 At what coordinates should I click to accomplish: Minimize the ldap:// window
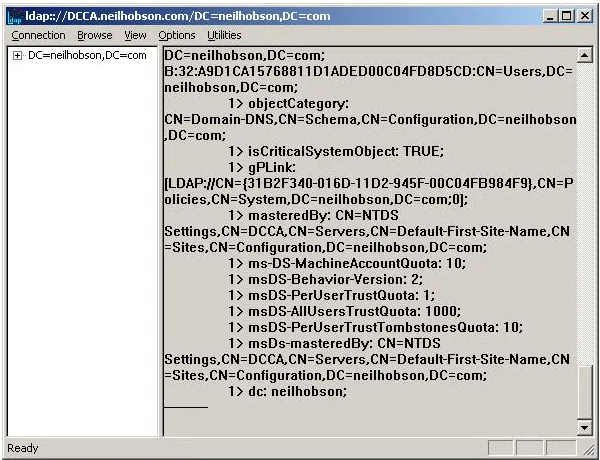[550, 16]
